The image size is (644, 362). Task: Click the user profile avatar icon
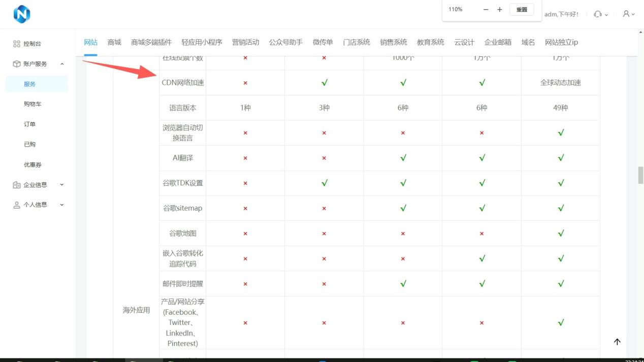627,14
